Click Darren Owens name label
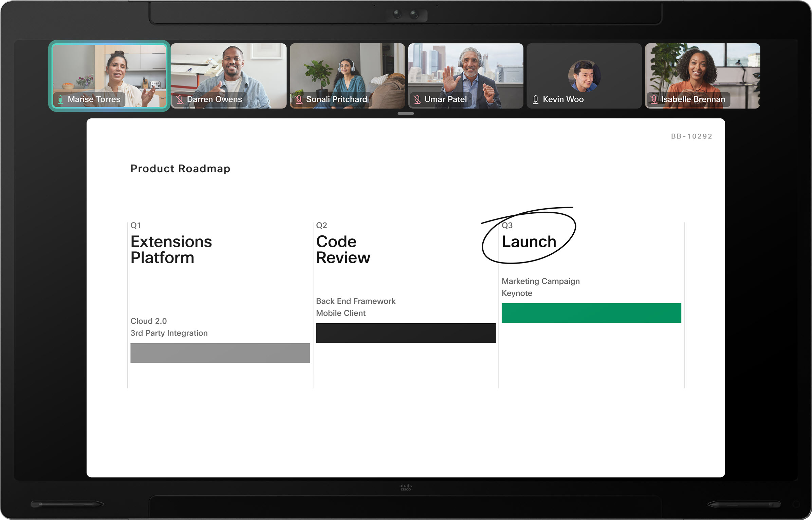The height and width of the screenshot is (520, 812). 215,99
